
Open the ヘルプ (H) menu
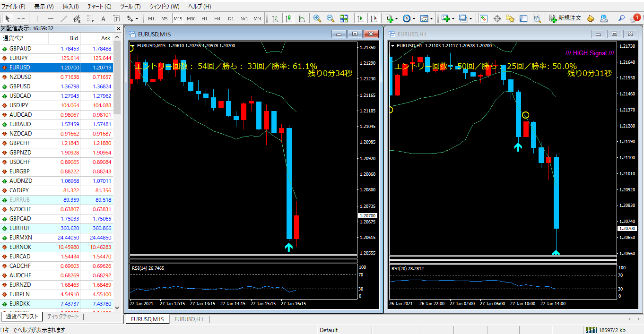[200, 7]
